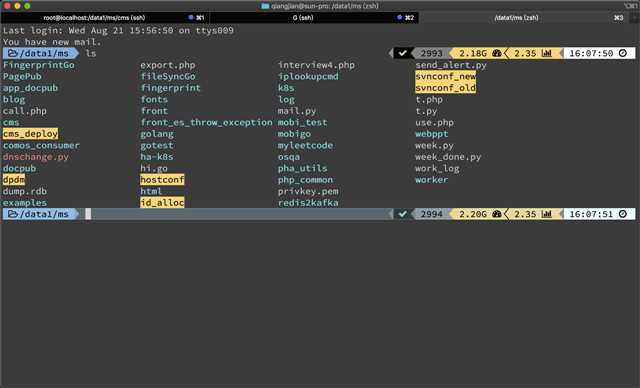
Task: Click the clock icon after 16:07:50
Action: tap(622, 53)
